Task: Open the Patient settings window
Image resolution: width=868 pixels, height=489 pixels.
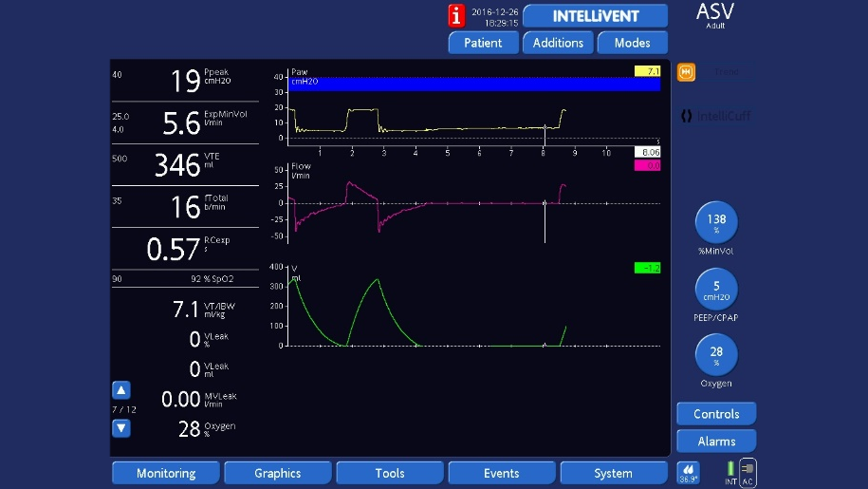Action: tap(483, 43)
